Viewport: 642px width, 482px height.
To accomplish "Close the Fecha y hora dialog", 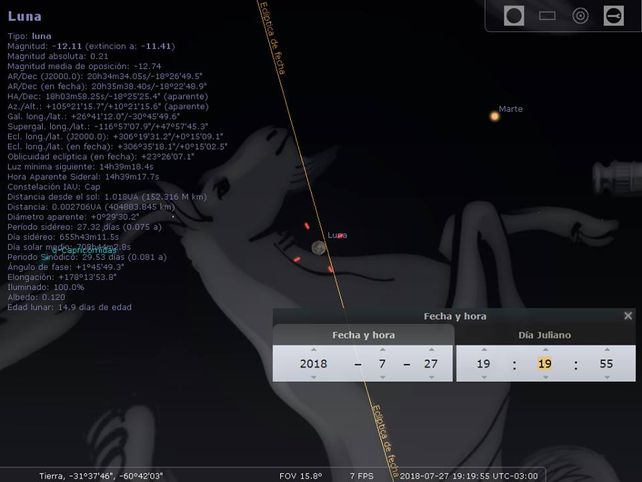I will (628, 316).
